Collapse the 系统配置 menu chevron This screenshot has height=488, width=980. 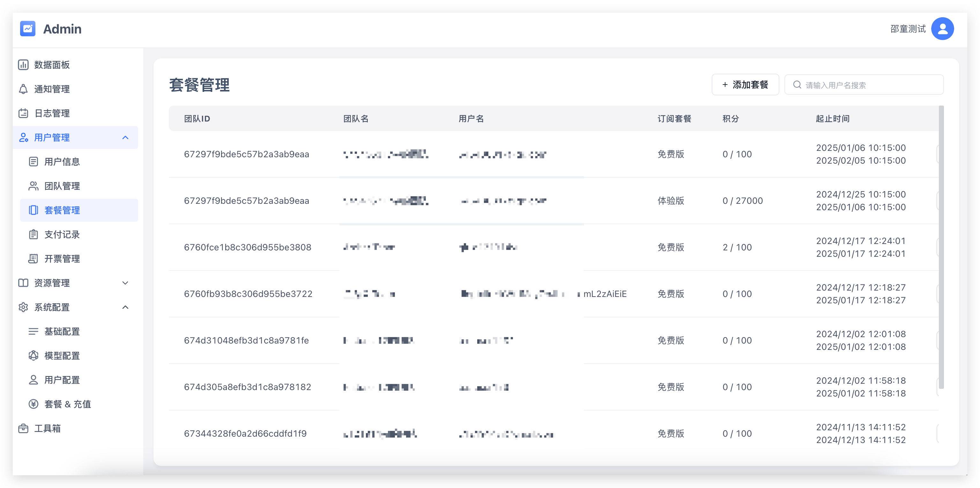click(125, 307)
